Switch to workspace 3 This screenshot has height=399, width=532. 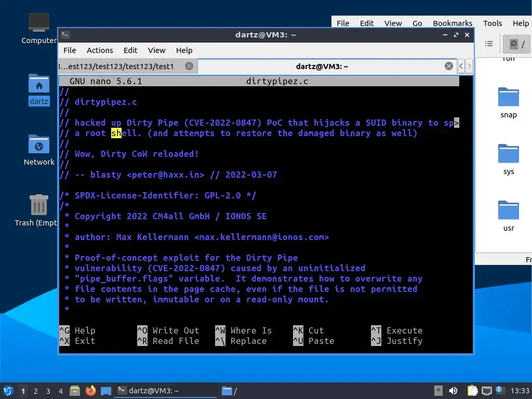48,391
